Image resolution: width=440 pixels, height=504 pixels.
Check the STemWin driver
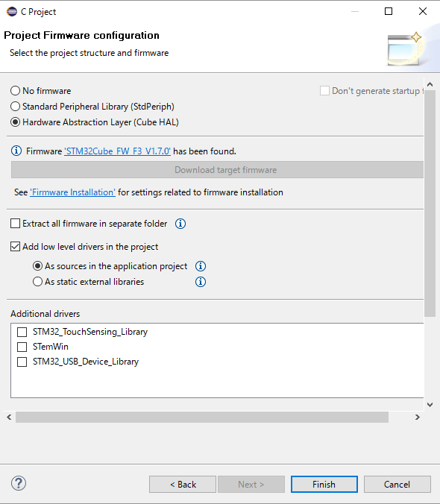pos(22,347)
